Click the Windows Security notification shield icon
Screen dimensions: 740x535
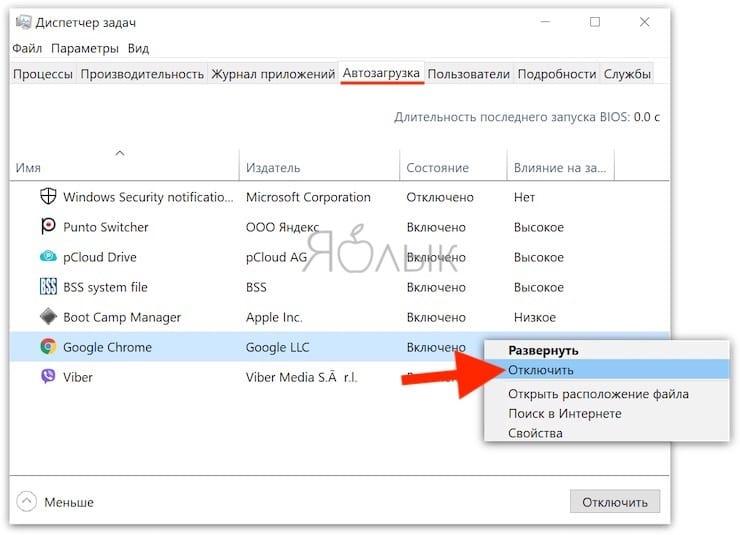pos(48,196)
